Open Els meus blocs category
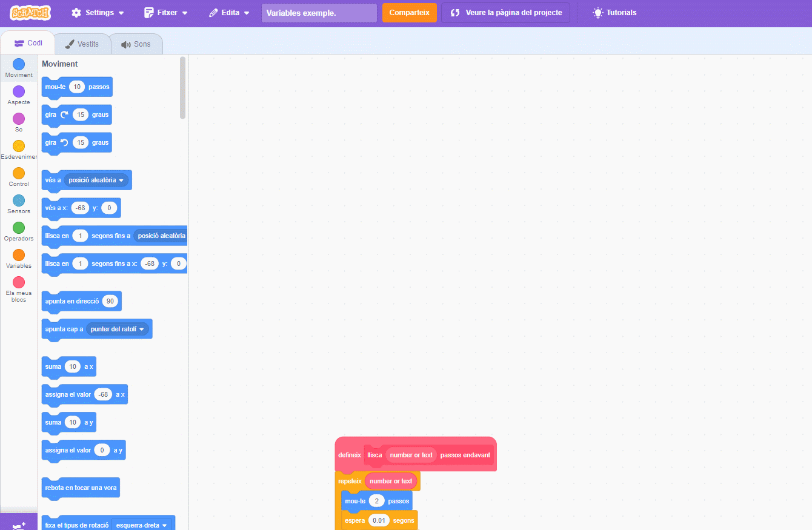The height and width of the screenshot is (530, 812). point(19,283)
